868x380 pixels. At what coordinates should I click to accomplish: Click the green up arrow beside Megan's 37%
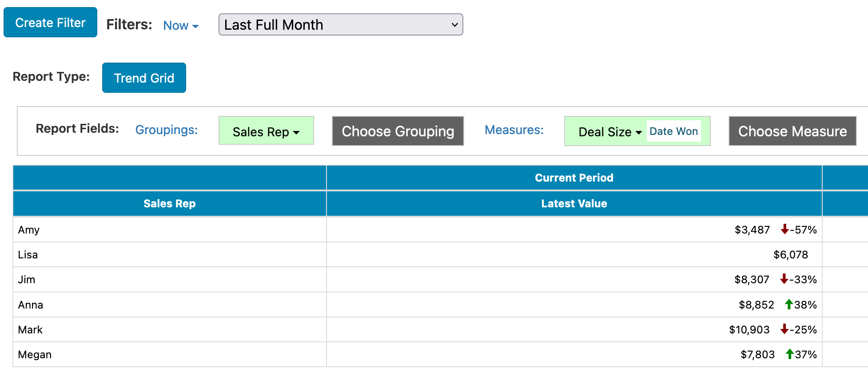(789, 354)
